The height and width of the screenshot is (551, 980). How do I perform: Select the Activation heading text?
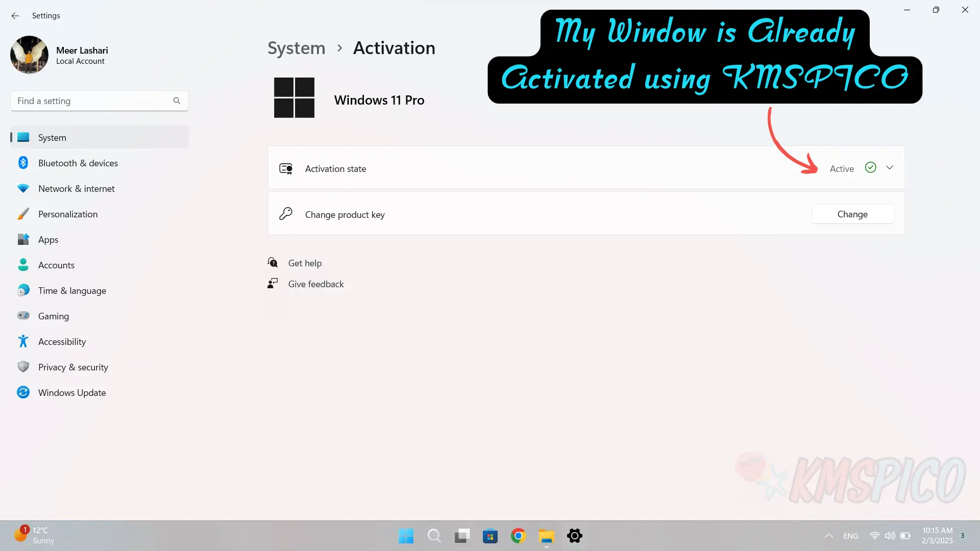tap(394, 48)
